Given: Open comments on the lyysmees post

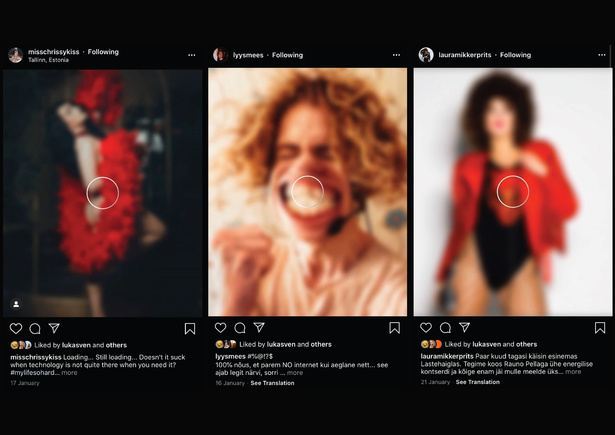Looking at the screenshot, I should pyautogui.click(x=240, y=328).
